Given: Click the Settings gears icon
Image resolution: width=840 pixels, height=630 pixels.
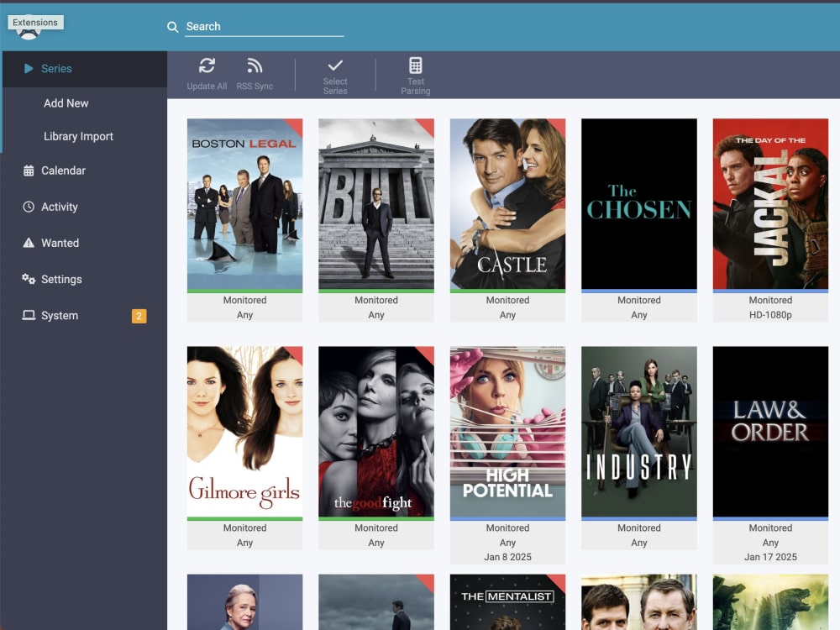Looking at the screenshot, I should tap(29, 279).
